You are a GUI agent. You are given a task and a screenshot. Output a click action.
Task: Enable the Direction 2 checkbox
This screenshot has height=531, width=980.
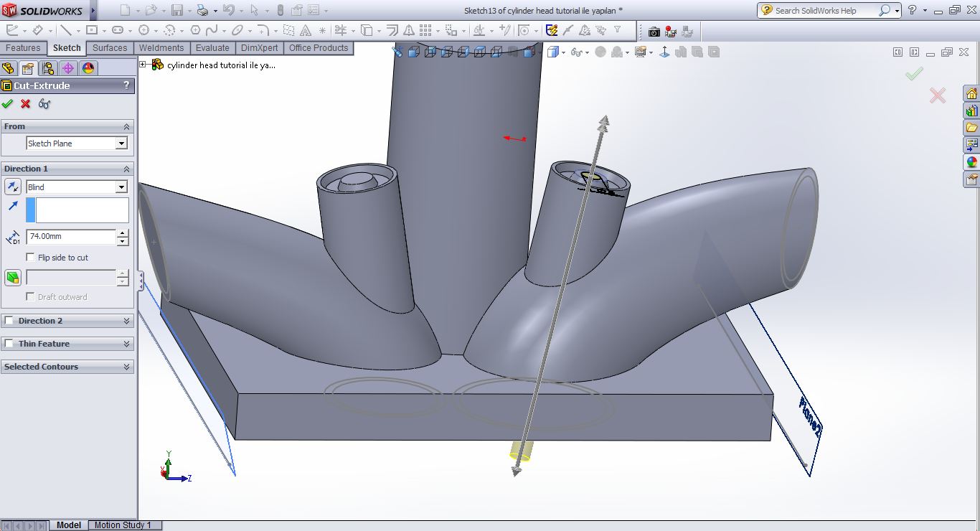(x=9, y=321)
